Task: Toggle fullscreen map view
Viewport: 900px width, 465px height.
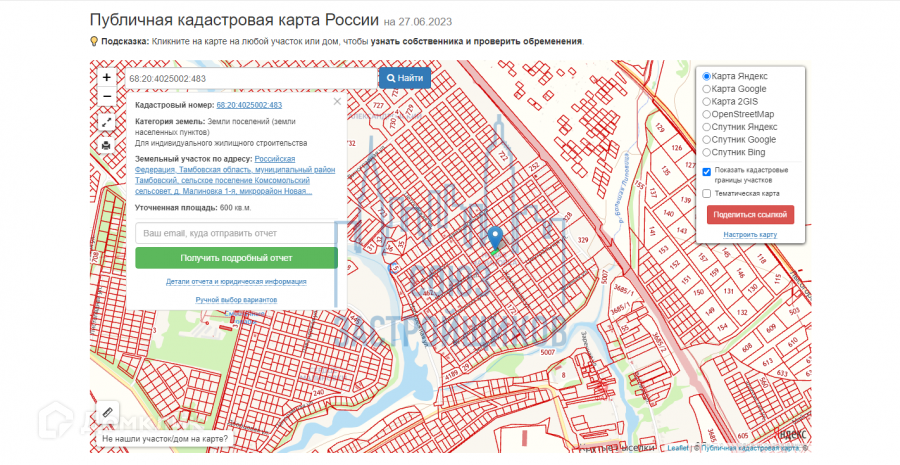Action: click(x=107, y=122)
